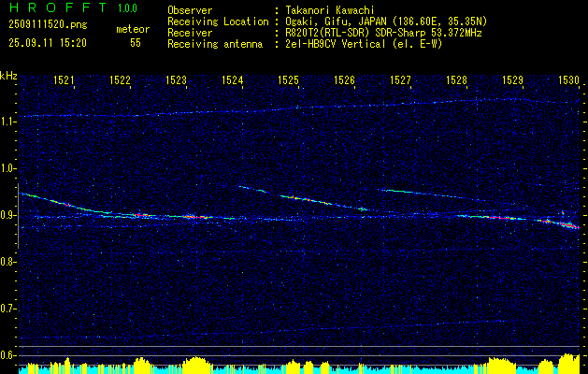Click the 'Receiving Location' label

click(x=218, y=22)
